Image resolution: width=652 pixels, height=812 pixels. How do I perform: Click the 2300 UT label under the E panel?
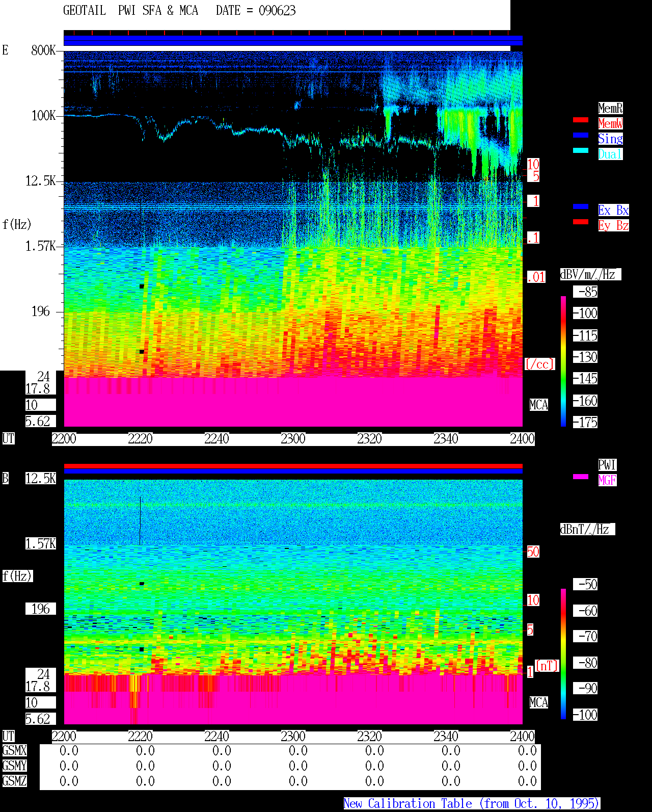click(293, 438)
